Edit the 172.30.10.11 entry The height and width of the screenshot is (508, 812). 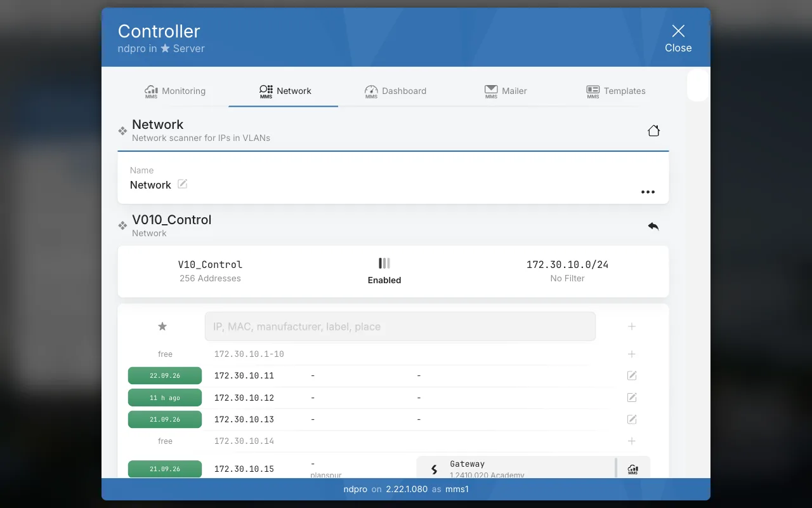pos(632,376)
